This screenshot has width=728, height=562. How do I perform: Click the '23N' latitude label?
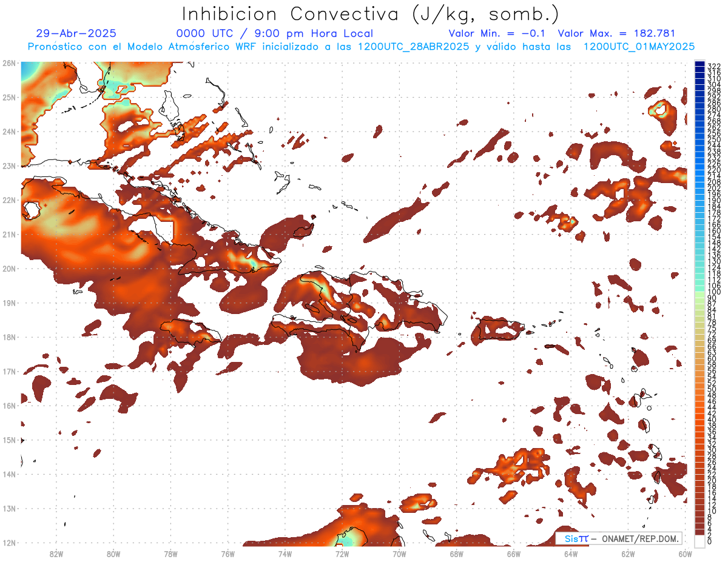point(9,166)
